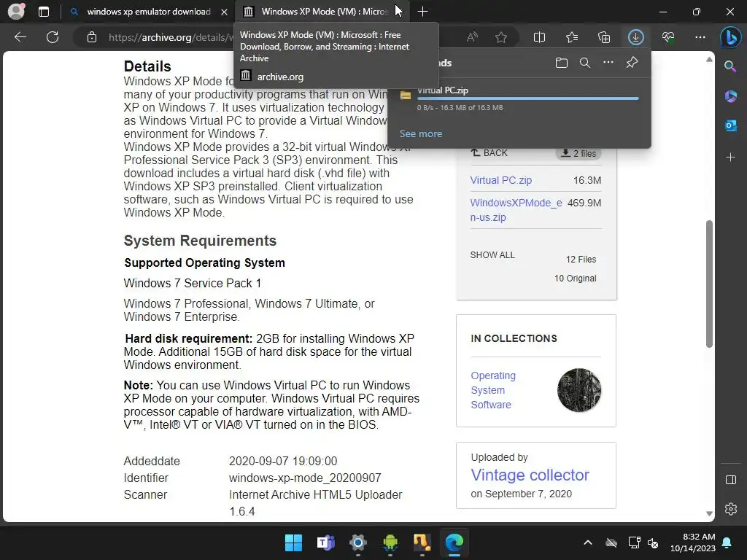Open Vintage collector uploader profile

pyautogui.click(x=530, y=475)
